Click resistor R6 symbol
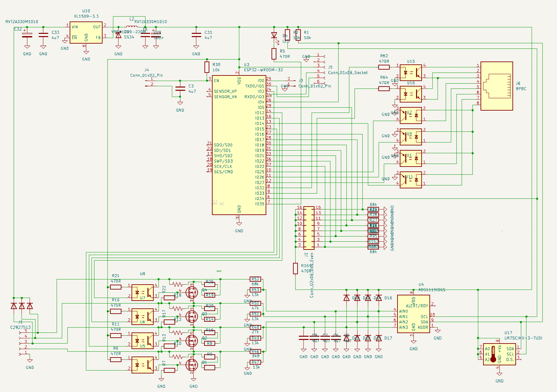 click(x=116, y=359)
